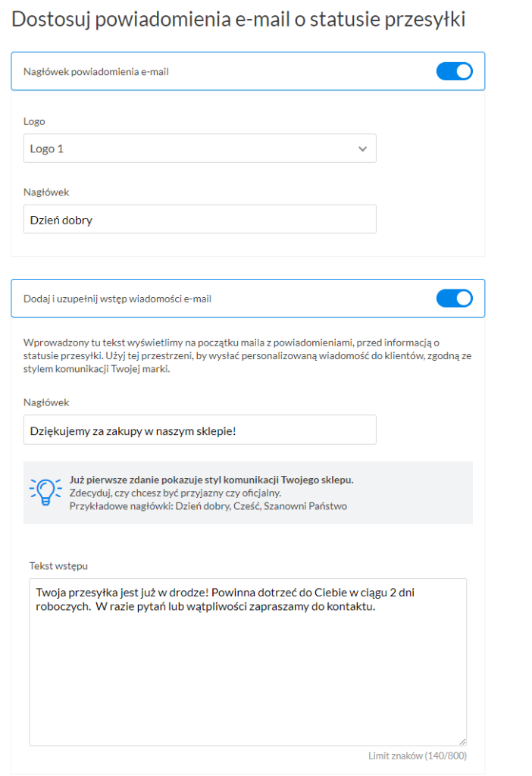
Task: Click the 'Tekst wstępu' label
Action: point(61,565)
